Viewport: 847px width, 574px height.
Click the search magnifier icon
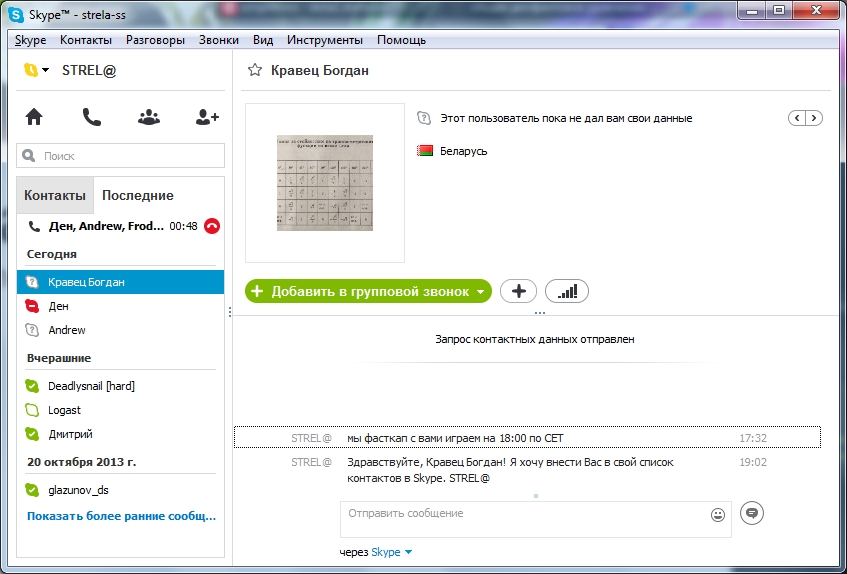(29, 156)
